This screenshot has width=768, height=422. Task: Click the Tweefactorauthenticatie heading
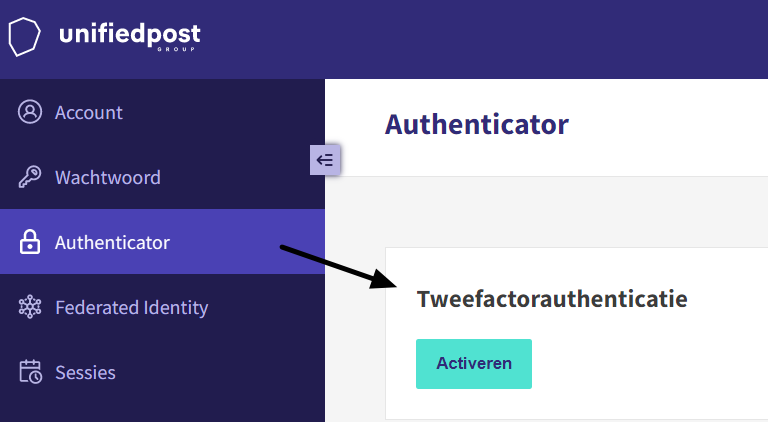click(x=552, y=299)
